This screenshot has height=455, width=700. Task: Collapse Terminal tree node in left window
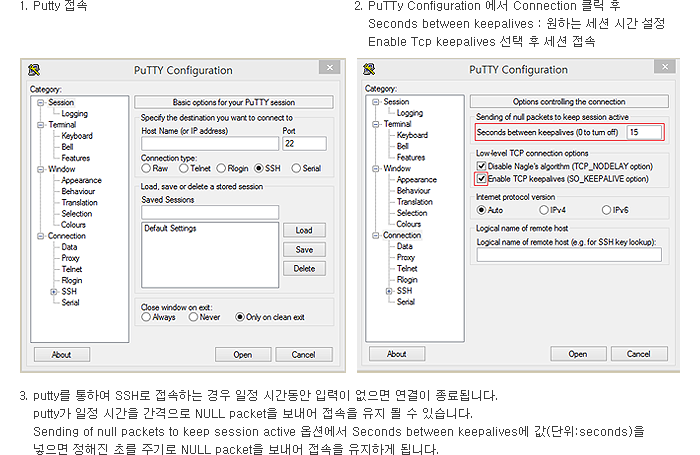pos(41,125)
